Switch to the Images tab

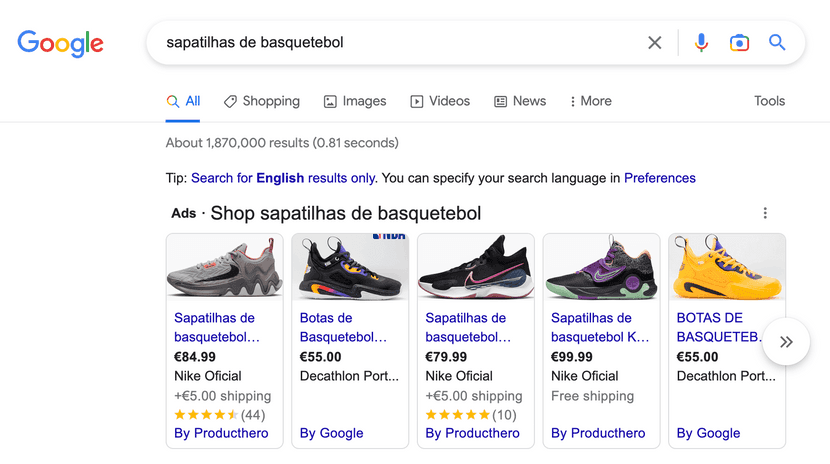point(355,101)
